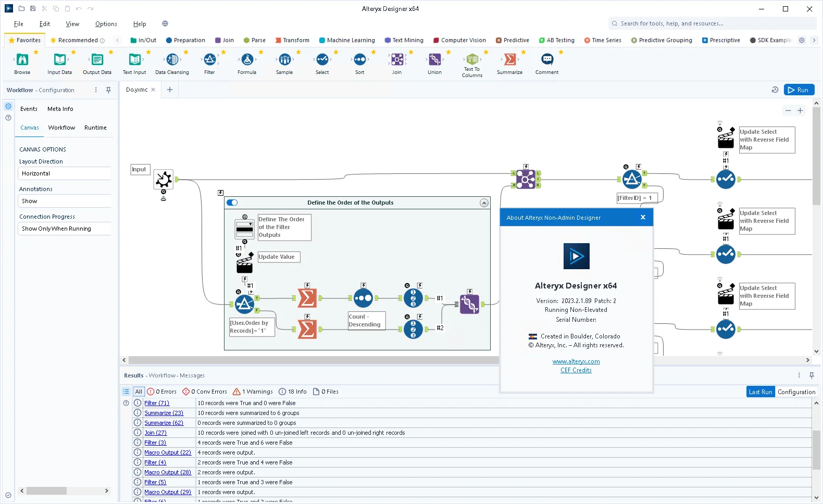Switch results to Configuration view
823x504 pixels.
(796, 392)
